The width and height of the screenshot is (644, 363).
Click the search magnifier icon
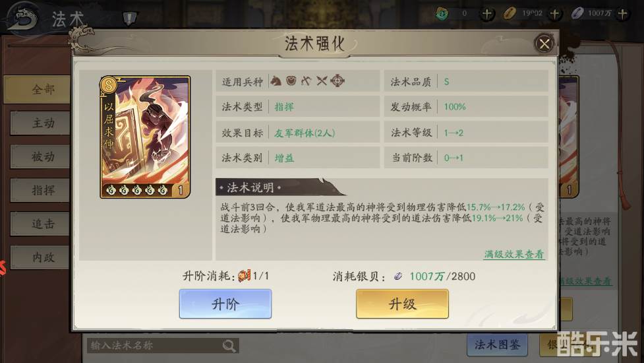point(229,345)
